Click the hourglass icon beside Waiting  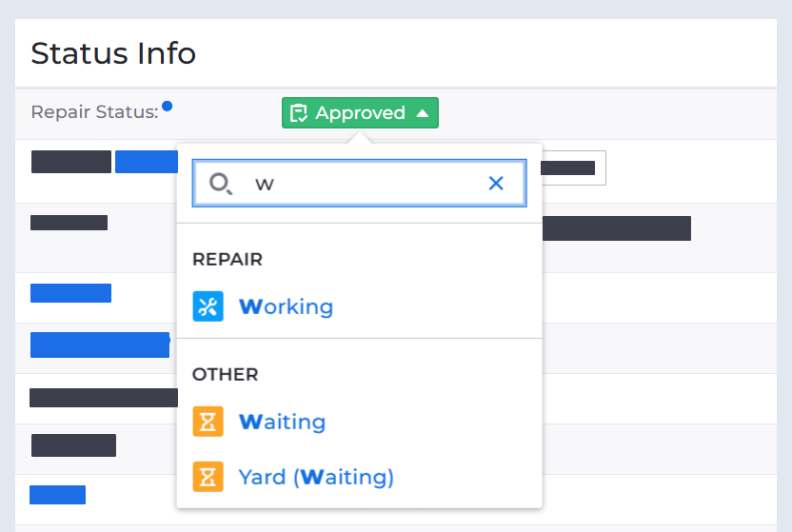208,422
